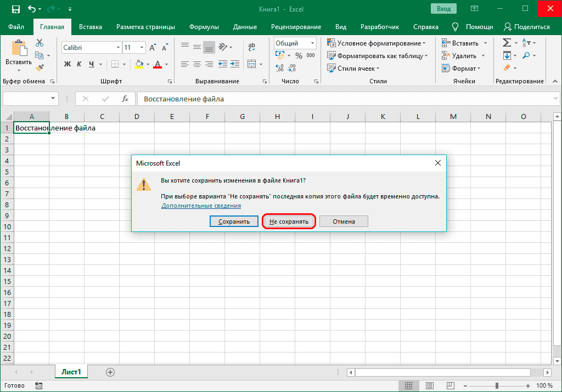Click the Save floppy disk icon
The height and width of the screenshot is (392, 562).
tap(15, 9)
